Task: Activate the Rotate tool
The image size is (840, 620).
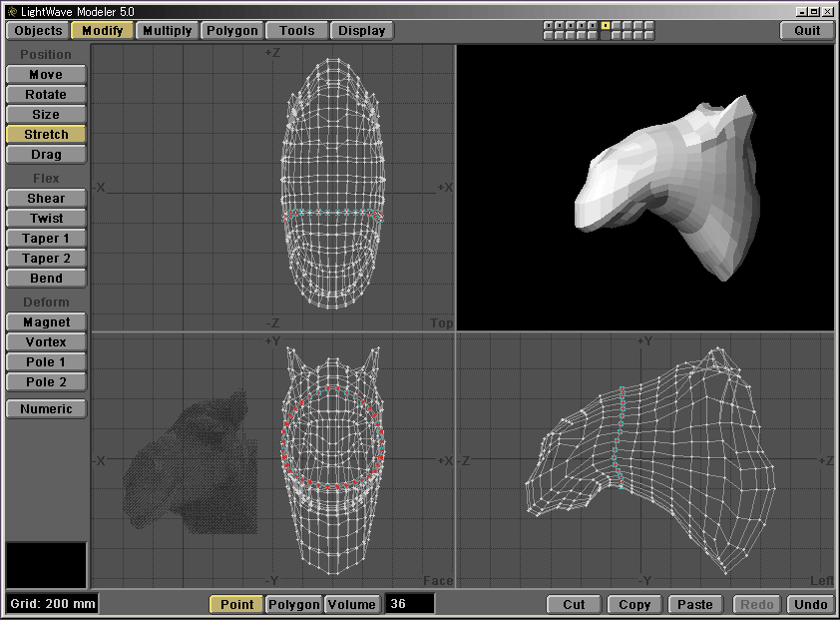Action: 46,95
